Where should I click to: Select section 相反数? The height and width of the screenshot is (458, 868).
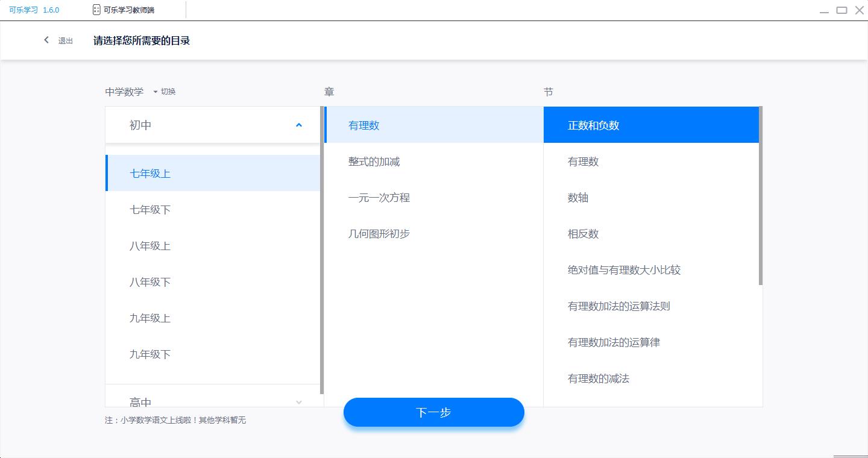pos(651,233)
